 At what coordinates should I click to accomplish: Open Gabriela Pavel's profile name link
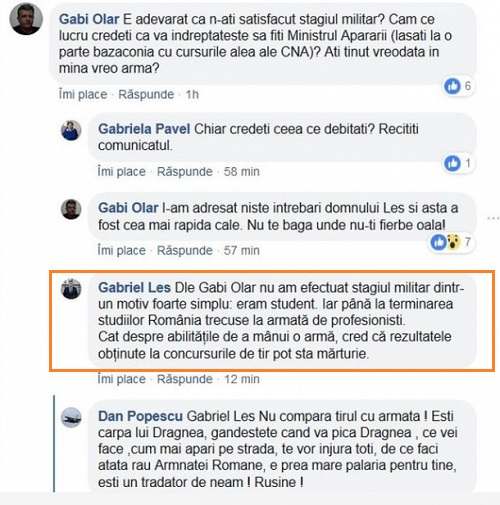(x=144, y=129)
